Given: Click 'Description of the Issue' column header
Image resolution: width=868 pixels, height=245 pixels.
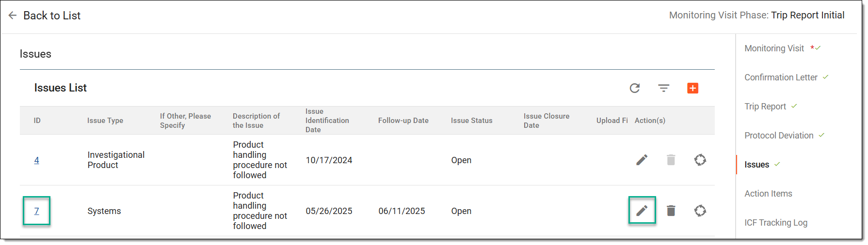Looking at the screenshot, I should pos(256,121).
